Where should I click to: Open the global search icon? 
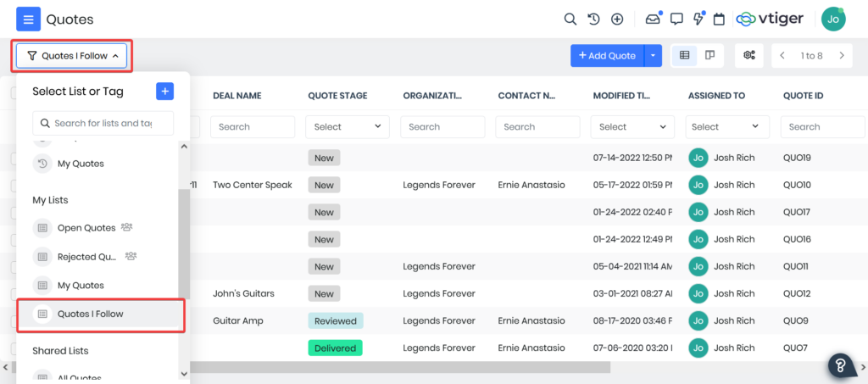tap(570, 19)
